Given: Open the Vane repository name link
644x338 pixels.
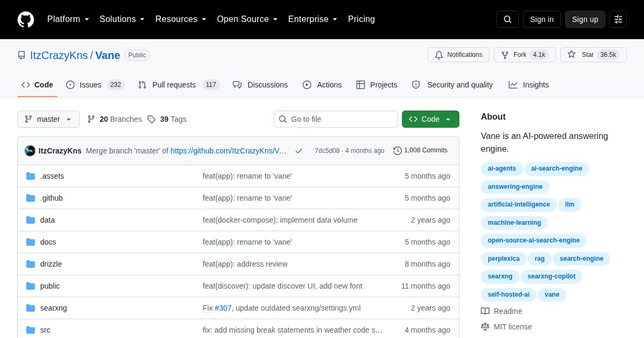Looking at the screenshot, I should [108, 55].
